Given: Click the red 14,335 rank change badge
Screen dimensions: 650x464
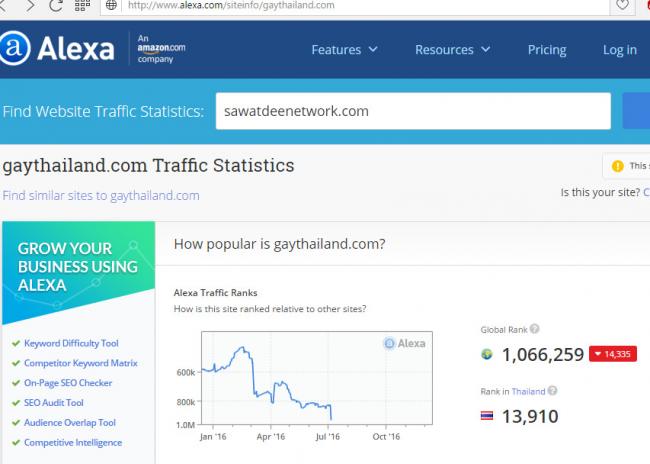Looking at the screenshot, I should [613, 354].
